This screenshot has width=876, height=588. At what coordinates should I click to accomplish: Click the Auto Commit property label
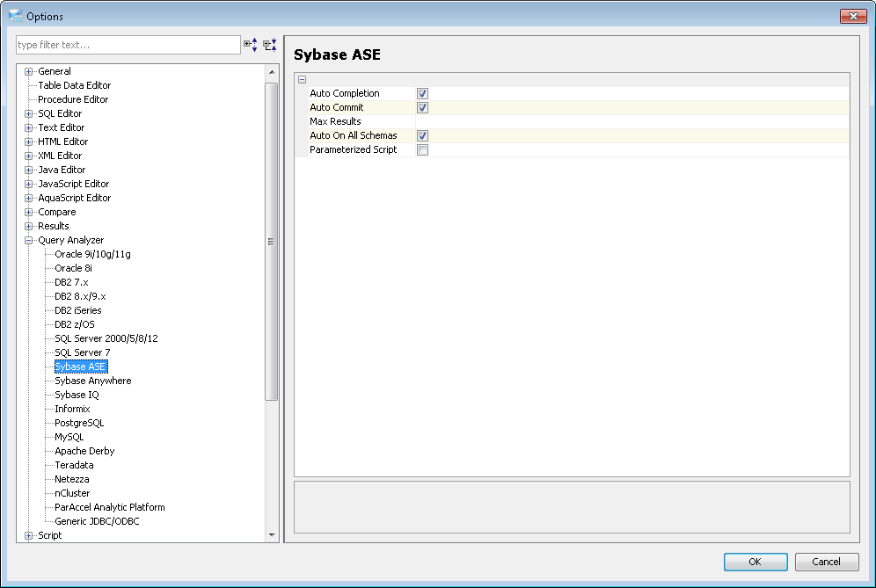[337, 108]
